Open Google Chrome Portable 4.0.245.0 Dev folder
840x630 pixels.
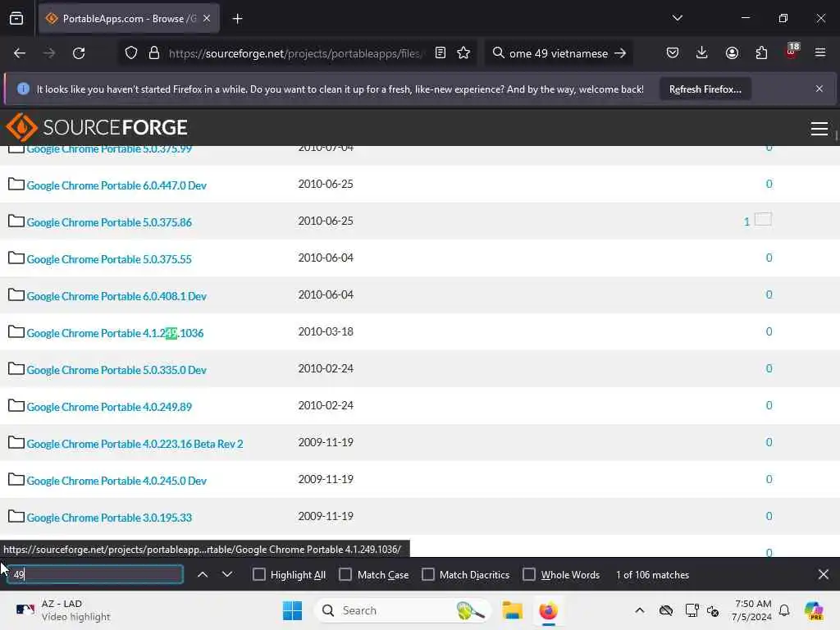point(116,481)
